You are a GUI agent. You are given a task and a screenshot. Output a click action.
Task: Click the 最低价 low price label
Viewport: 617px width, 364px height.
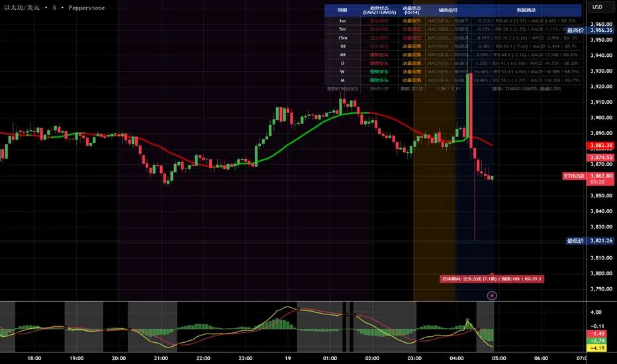pyautogui.click(x=575, y=241)
